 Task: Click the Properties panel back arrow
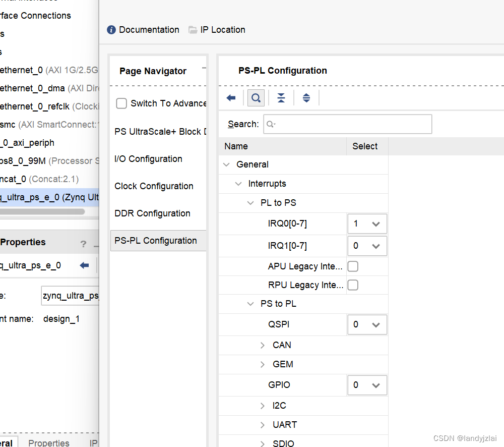pos(84,265)
